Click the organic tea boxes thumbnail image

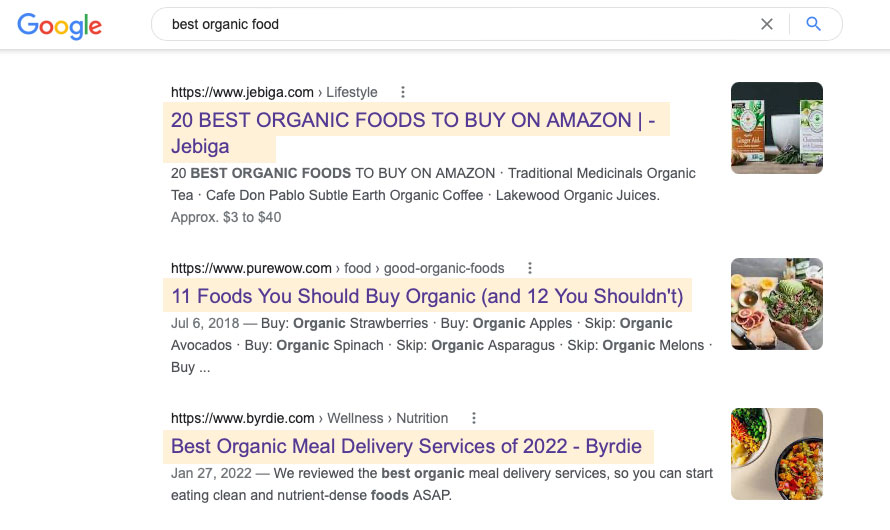777,128
